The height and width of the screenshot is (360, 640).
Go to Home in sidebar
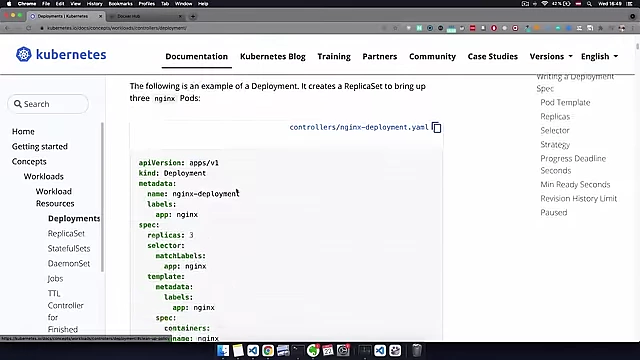click(23, 131)
